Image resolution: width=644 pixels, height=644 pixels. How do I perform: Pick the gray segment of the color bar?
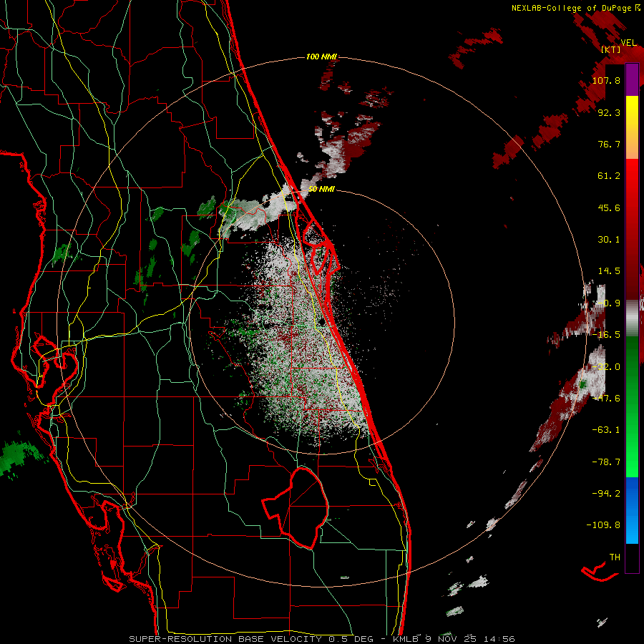pos(632,318)
